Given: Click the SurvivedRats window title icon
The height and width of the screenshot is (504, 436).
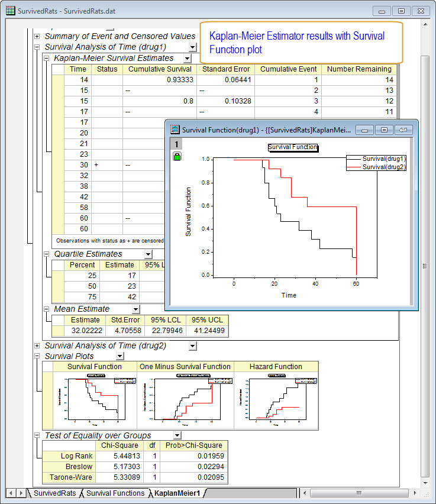Looking at the screenshot, I should click(x=10, y=11).
